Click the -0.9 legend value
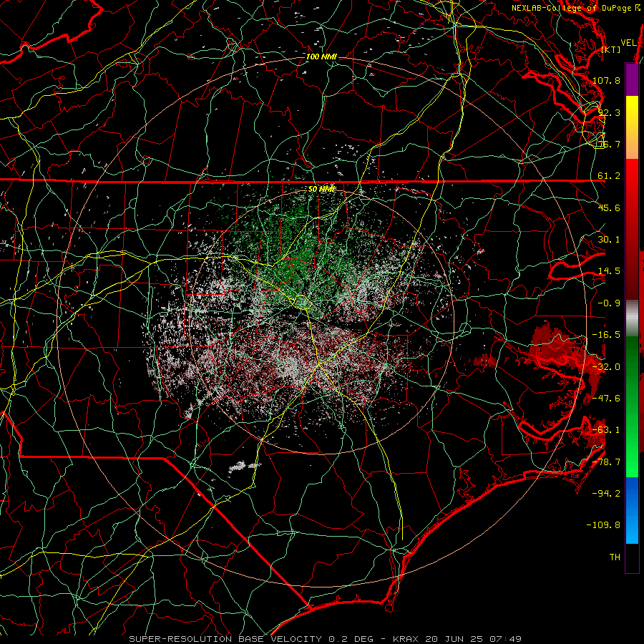 tap(609, 303)
